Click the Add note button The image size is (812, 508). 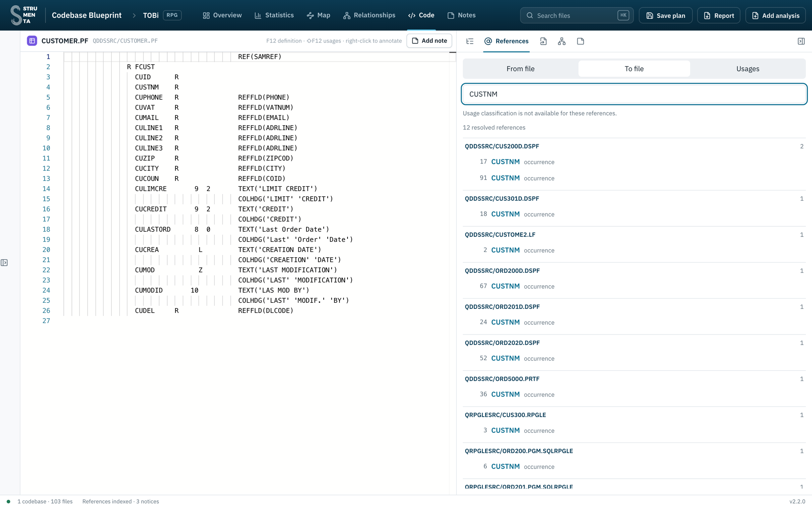click(x=429, y=41)
